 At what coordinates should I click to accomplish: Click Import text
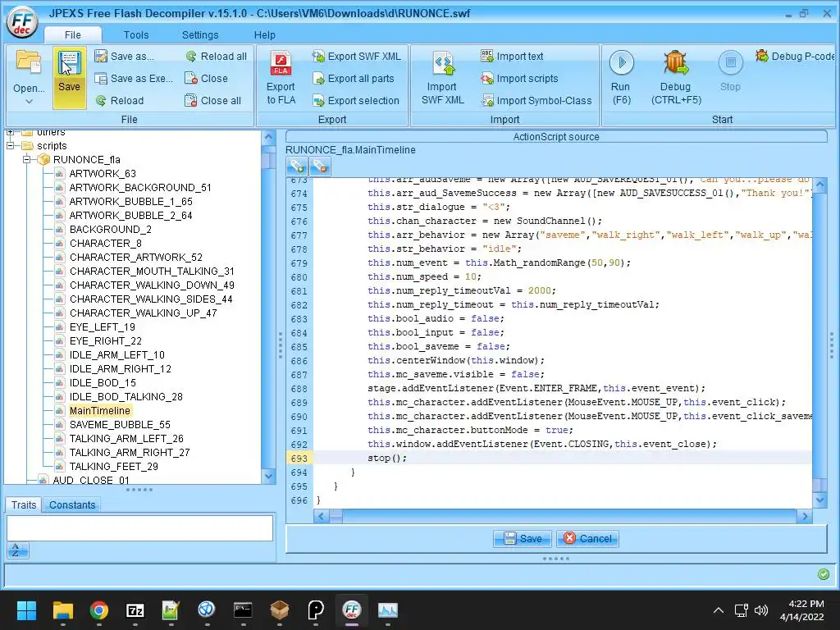pyautogui.click(x=512, y=57)
